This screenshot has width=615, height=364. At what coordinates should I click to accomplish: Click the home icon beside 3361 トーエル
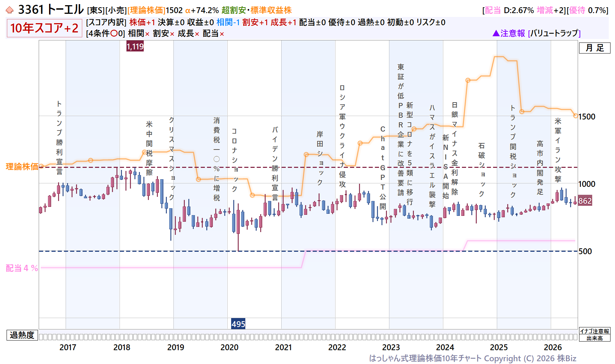(10, 10)
